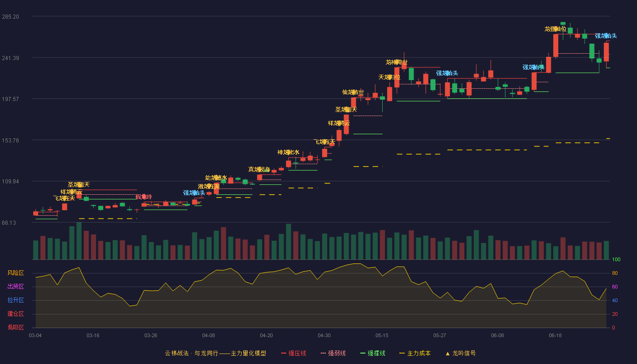Click the 03-04 date label
637x364 pixels.
(35, 335)
